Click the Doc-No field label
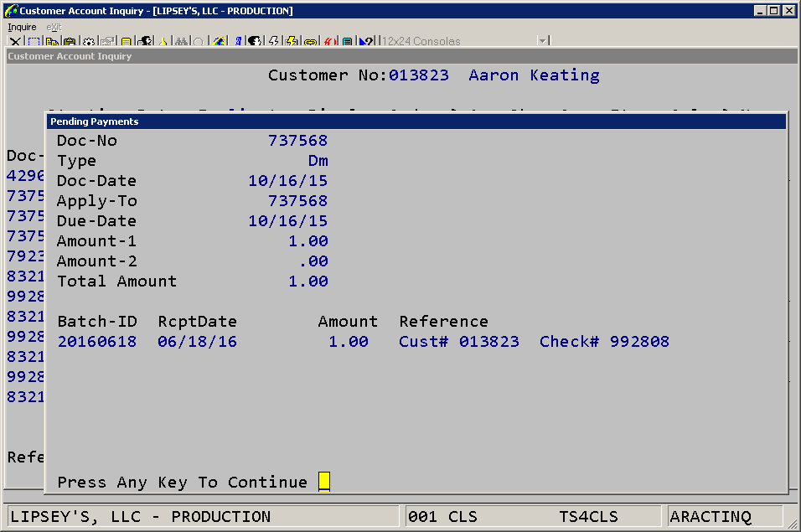Screen dimensions: 801x532 tap(87, 141)
